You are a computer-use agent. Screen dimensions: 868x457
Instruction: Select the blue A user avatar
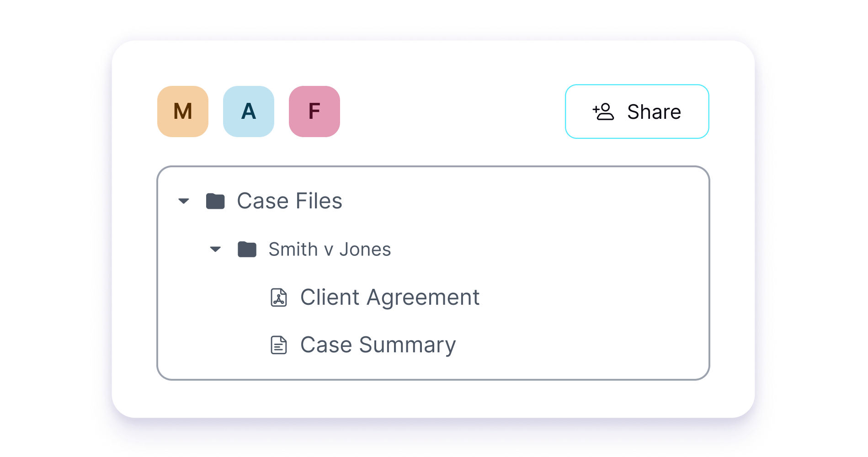(249, 112)
